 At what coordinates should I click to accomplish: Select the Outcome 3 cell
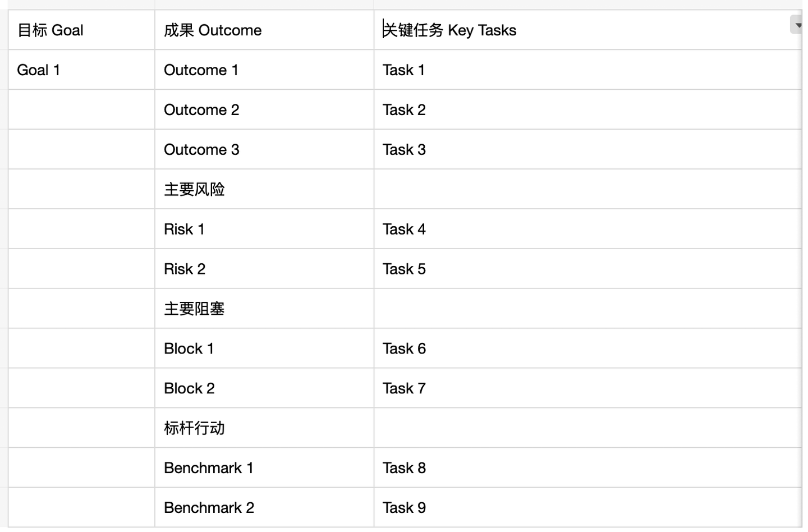pyautogui.click(x=264, y=149)
